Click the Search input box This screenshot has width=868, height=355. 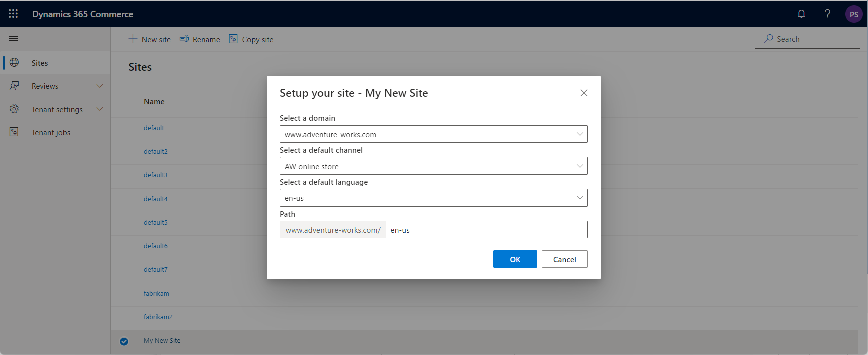(807, 39)
